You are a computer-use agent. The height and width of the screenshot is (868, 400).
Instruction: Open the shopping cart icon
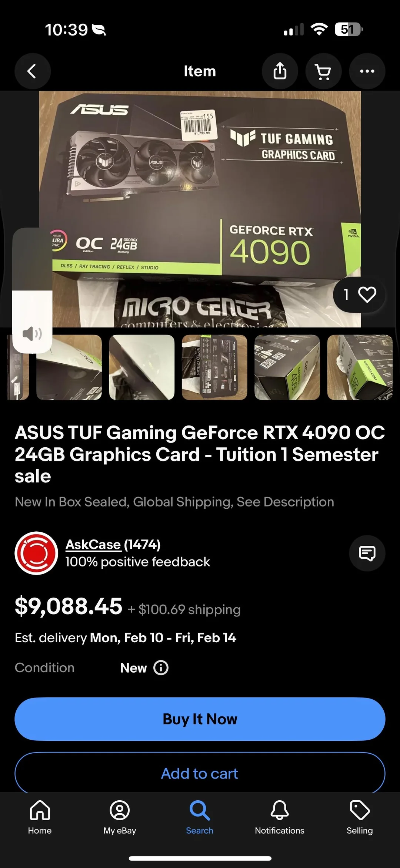pos(323,71)
